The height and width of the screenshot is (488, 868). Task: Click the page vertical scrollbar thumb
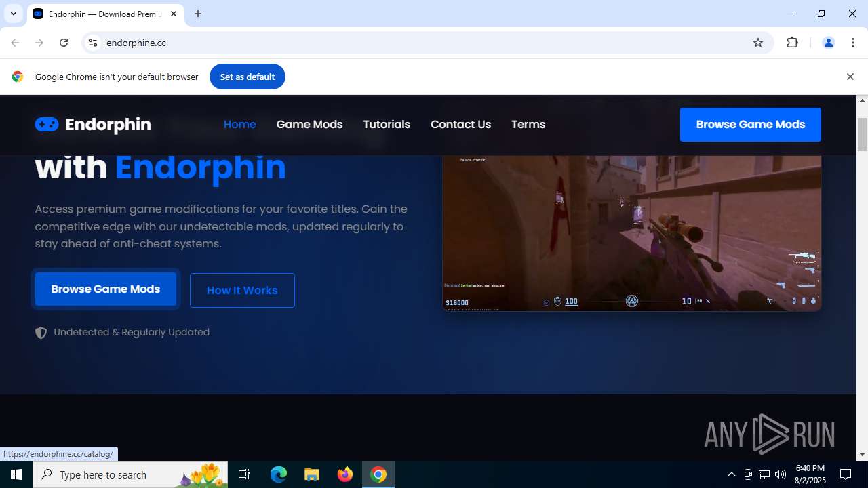863,134
